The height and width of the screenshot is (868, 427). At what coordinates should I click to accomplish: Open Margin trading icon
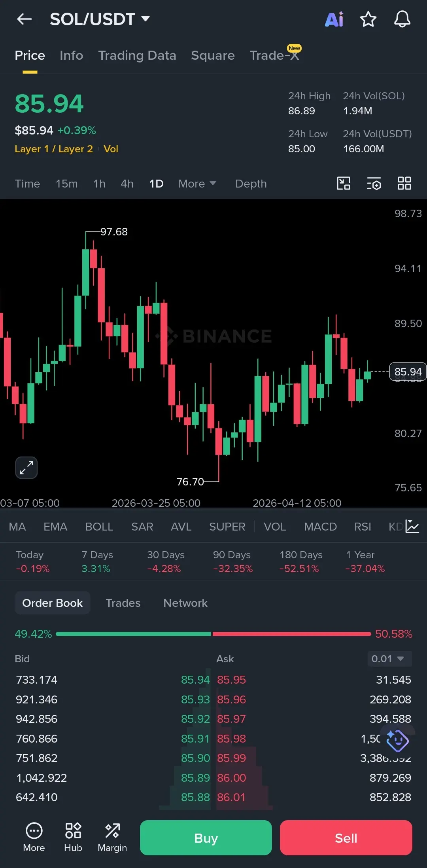[112, 838]
